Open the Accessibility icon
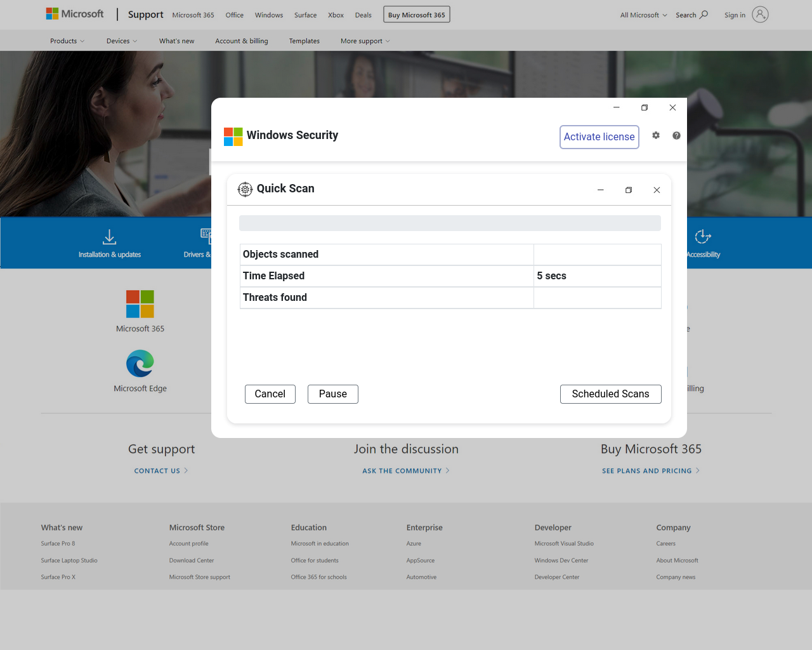Image resolution: width=812 pixels, height=650 pixels. coord(703,237)
